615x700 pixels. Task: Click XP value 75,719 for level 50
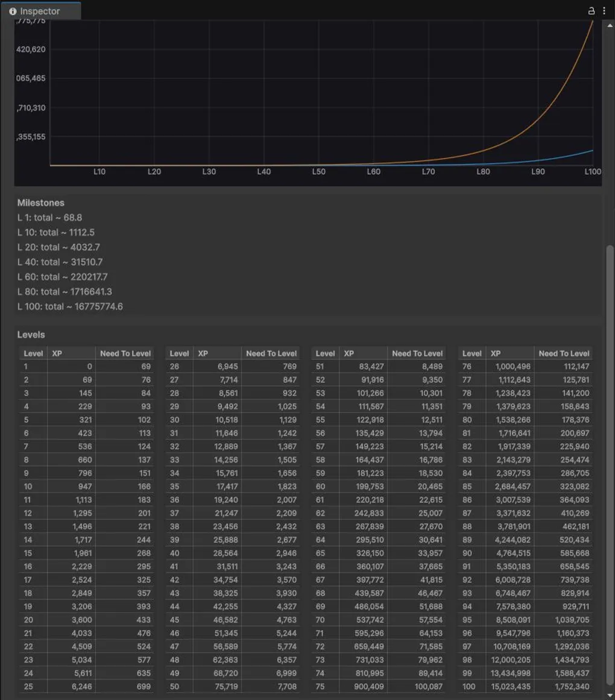coord(224,687)
